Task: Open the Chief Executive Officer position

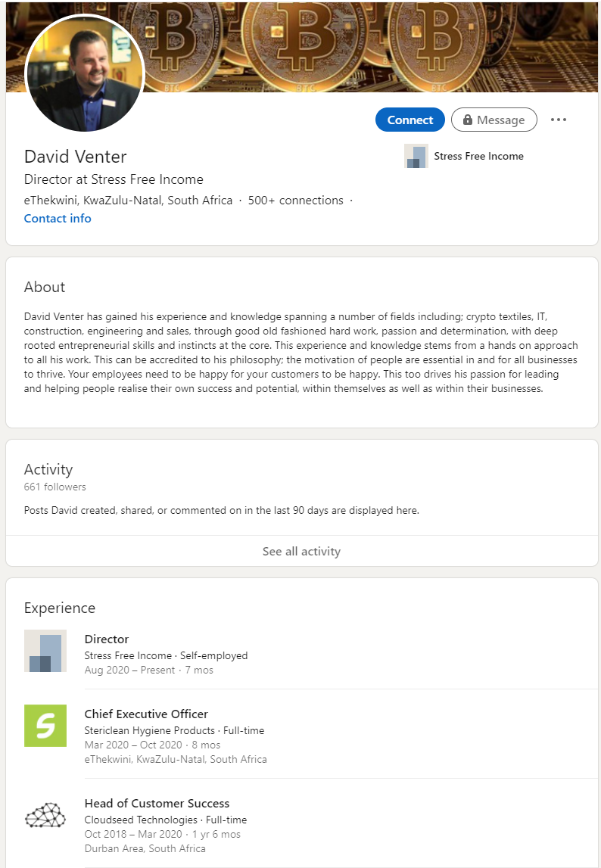Action: (146, 714)
